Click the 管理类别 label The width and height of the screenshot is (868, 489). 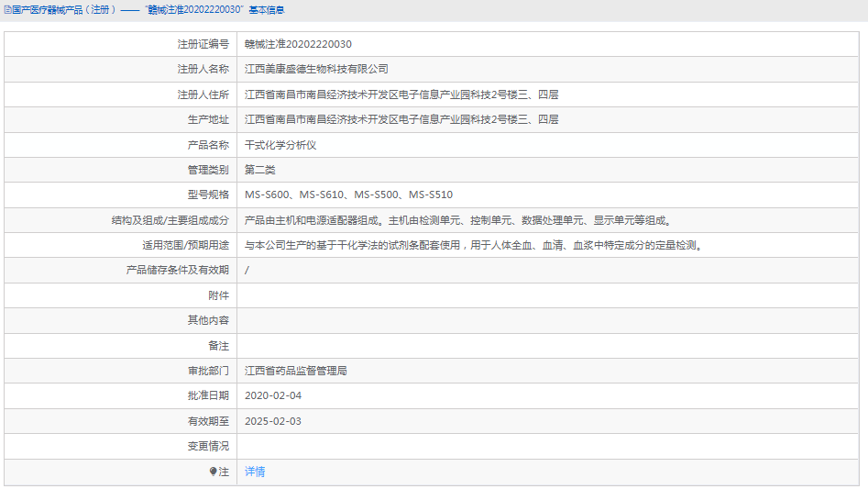click(x=208, y=170)
